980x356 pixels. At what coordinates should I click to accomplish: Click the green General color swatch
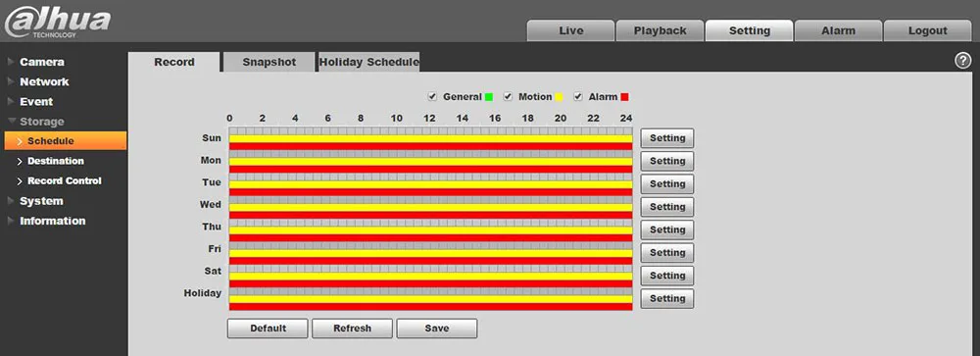pos(489,97)
